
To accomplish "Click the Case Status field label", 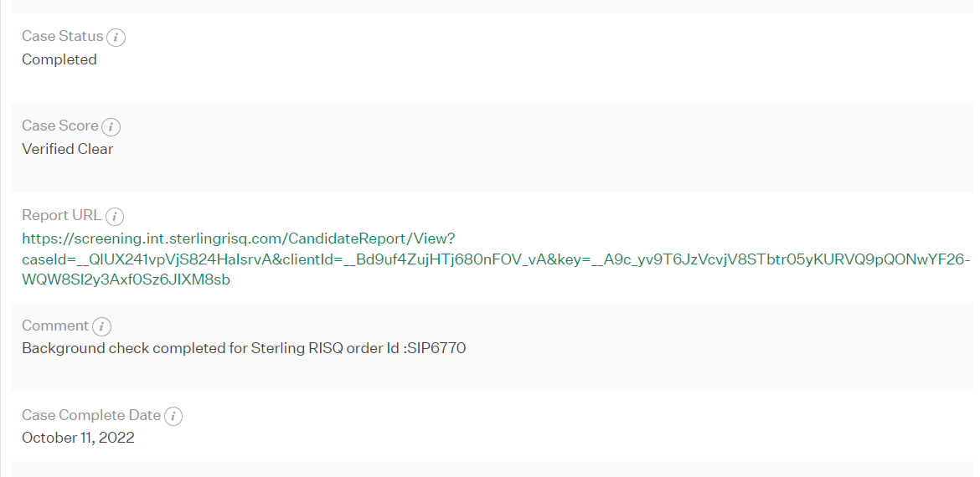I will (x=63, y=36).
